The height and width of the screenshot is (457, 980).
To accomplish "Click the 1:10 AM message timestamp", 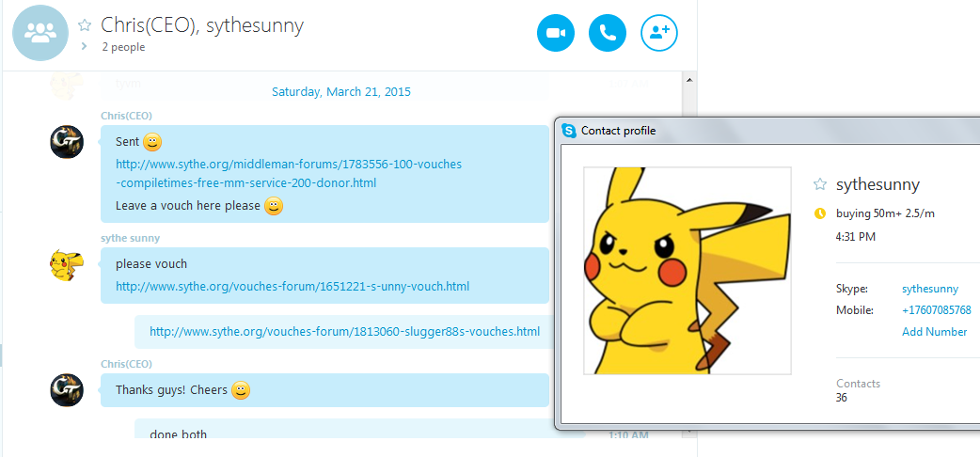I will pos(628,435).
